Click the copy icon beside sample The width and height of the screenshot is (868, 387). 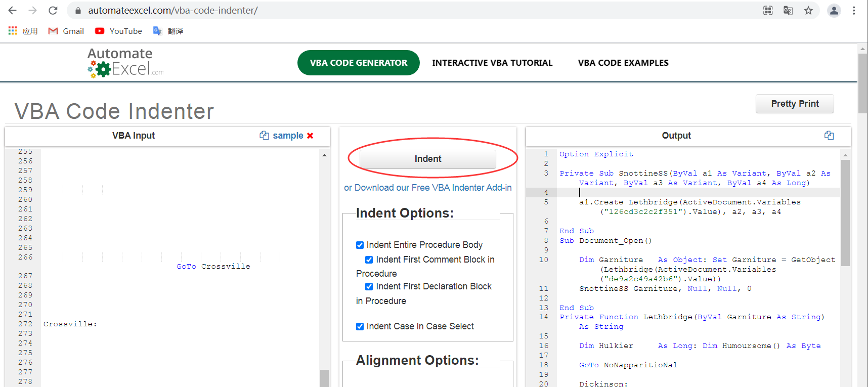[264, 136]
